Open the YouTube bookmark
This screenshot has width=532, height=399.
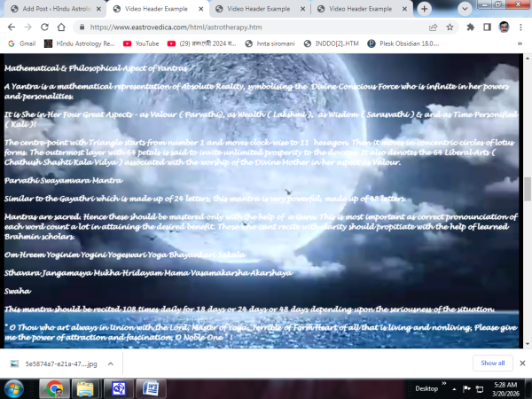(x=141, y=43)
